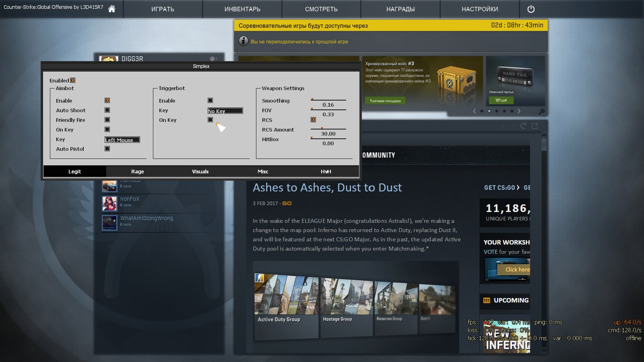644x362 pixels.
Task: Click the Simplex window title bar
Action: pyautogui.click(x=201, y=66)
